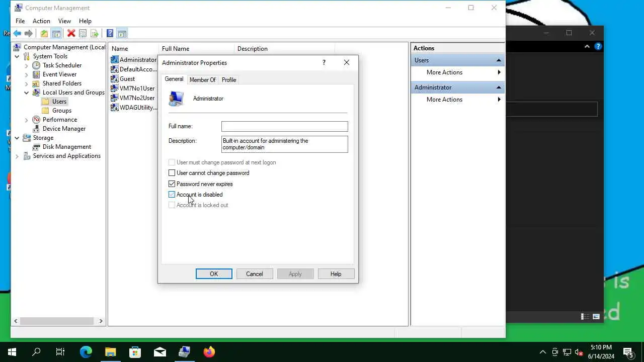Screen dimensions: 644x362
Task: Expand the Shared Folders node
Action: (x=27, y=83)
